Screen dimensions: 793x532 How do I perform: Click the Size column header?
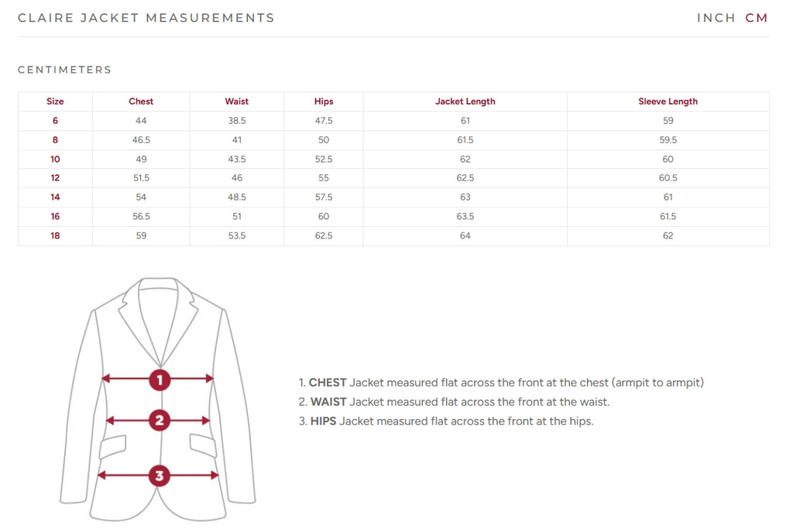coord(55,101)
